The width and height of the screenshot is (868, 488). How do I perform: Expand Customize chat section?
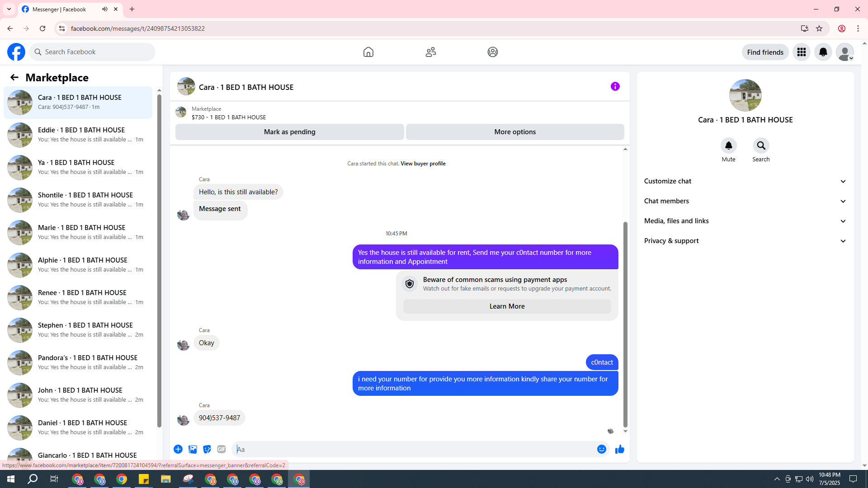[745, 181]
